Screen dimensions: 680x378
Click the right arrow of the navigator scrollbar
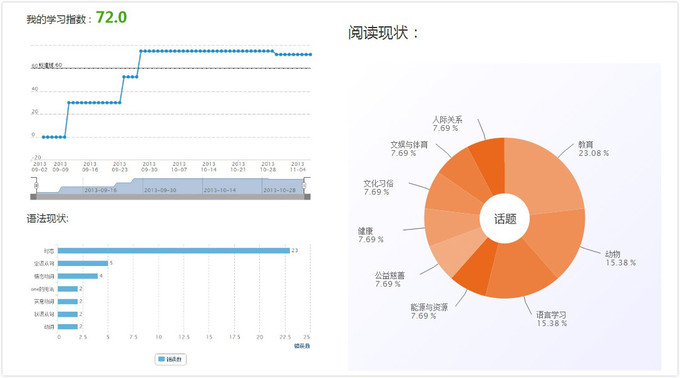pos(307,197)
